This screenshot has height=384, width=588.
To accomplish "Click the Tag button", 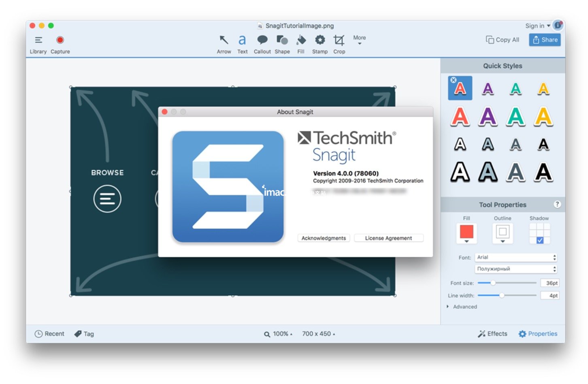I will (x=84, y=334).
